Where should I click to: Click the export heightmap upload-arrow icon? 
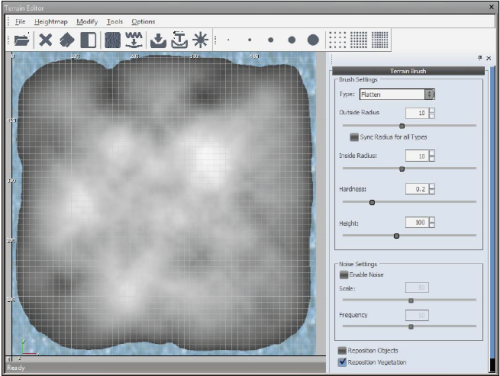(179, 40)
